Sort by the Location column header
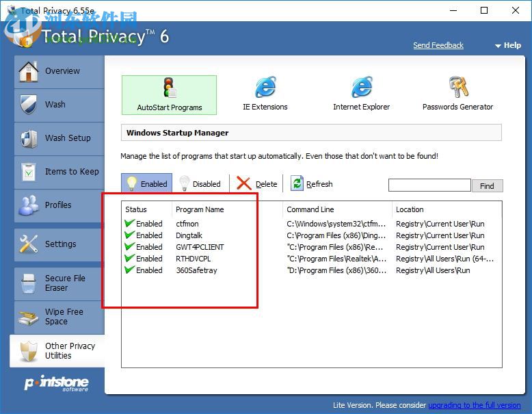532x414 pixels. 447,209
